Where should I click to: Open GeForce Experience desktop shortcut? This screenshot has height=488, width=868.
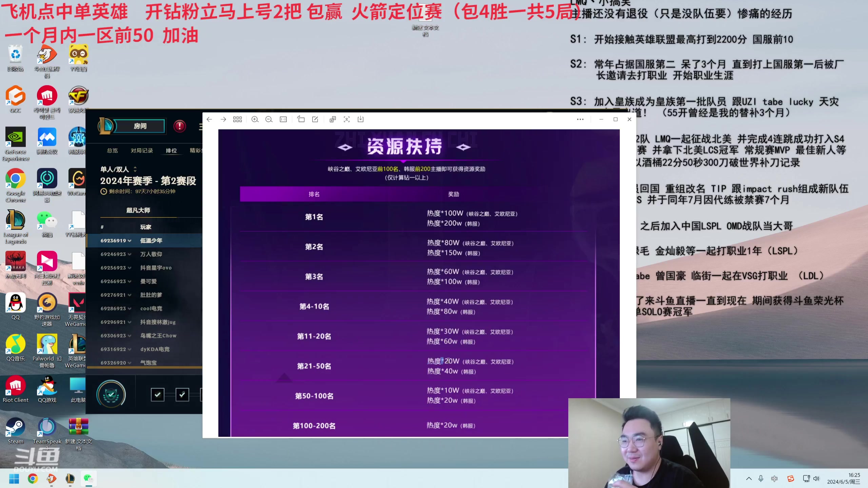coord(16,144)
